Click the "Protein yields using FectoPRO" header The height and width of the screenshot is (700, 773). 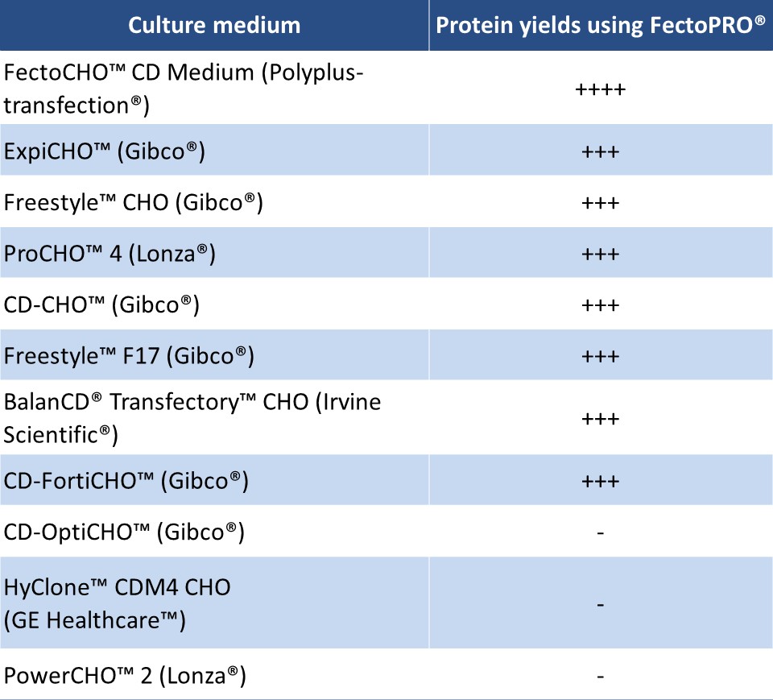tap(600, 25)
